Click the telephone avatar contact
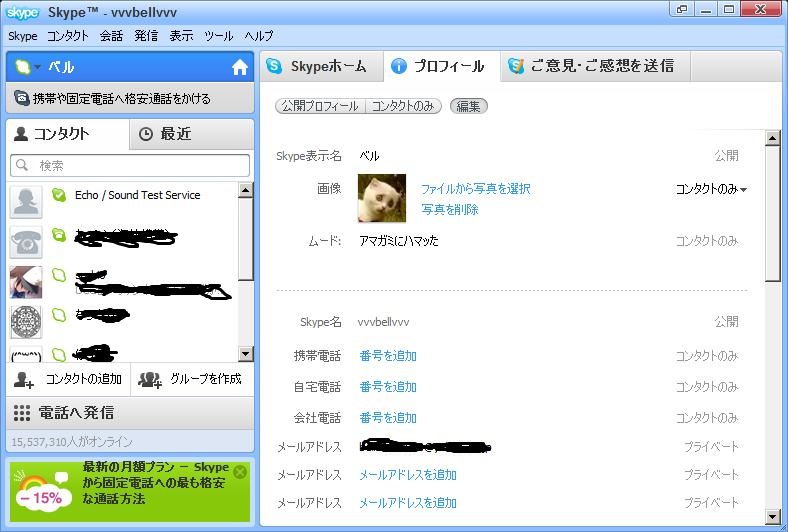The height and width of the screenshot is (532, 788). coord(26,242)
